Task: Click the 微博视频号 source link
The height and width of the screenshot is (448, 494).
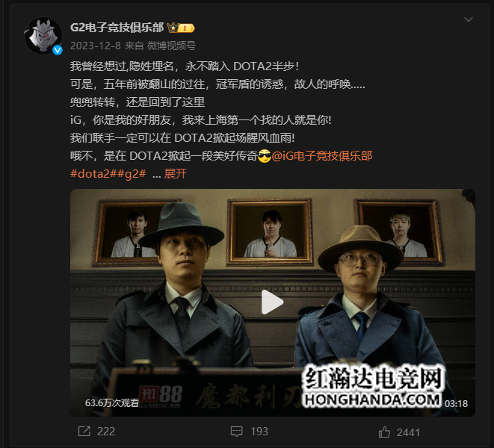Action: click(171, 46)
